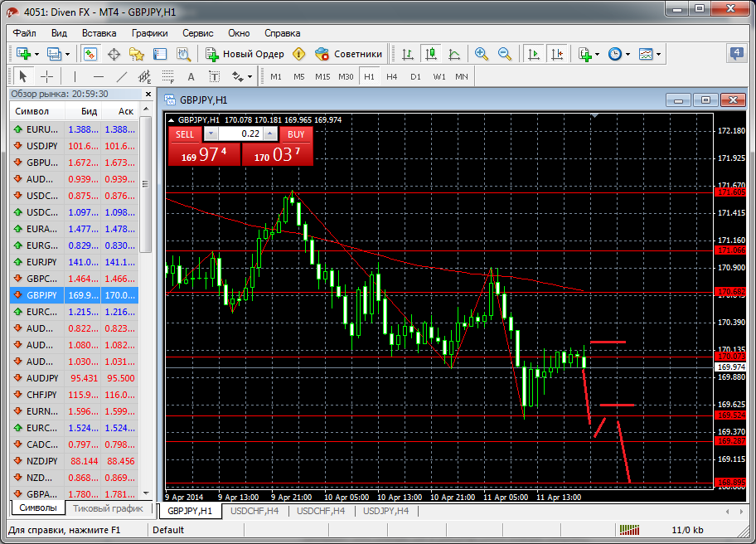Click the MetaEditor yellow diamond icon
756x544 pixels.
(299, 54)
